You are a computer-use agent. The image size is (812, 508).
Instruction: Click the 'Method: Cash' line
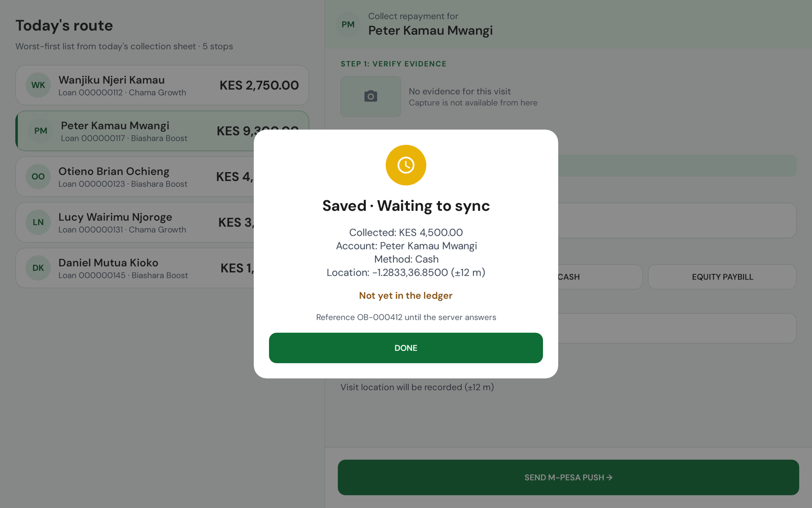pos(406,259)
